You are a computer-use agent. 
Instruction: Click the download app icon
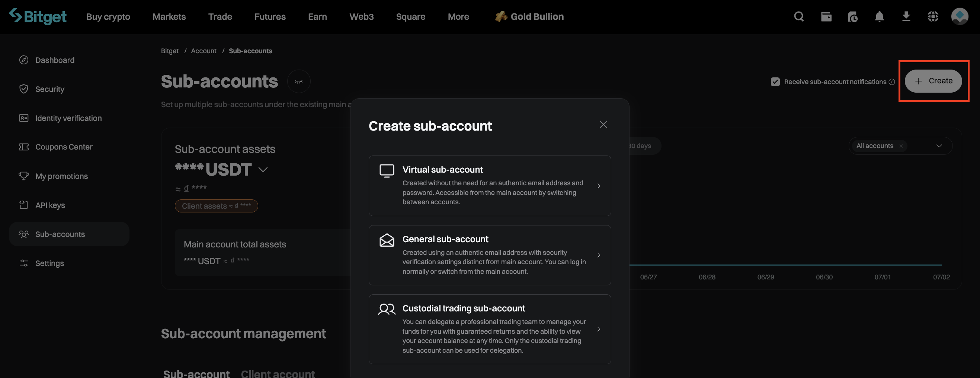pos(906,16)
